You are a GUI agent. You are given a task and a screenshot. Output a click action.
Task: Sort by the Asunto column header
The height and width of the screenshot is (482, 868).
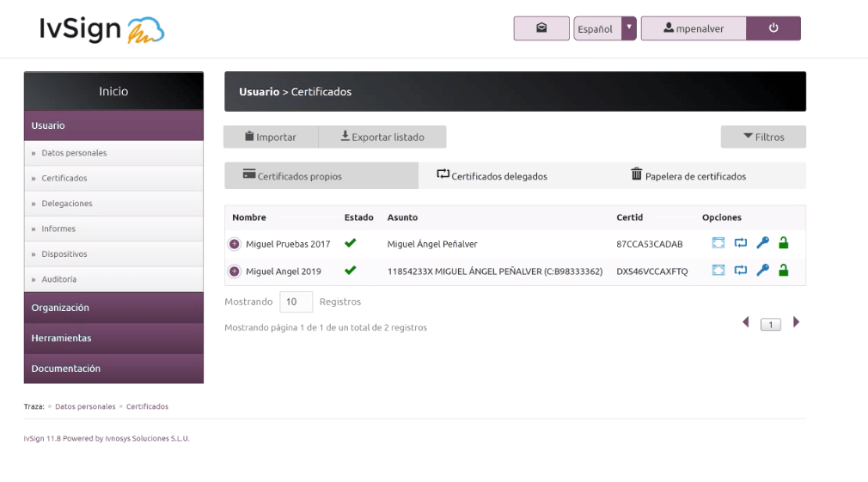(402, 217)
